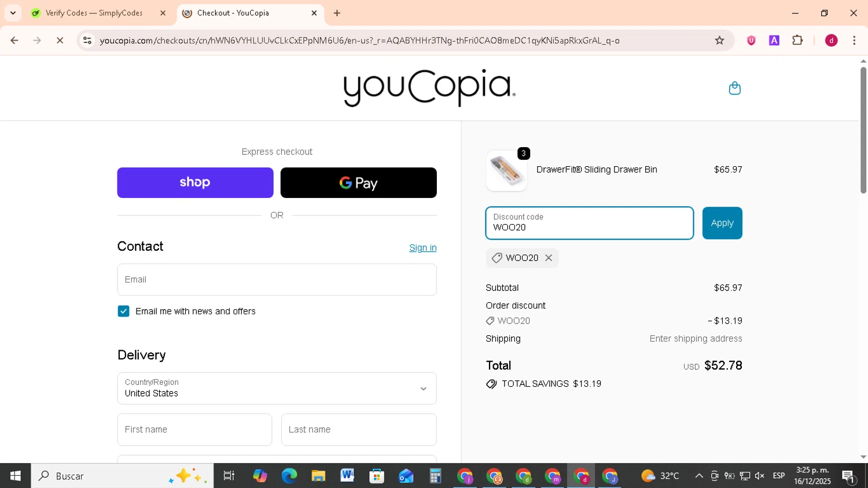The width and height of the screenshot is (868, 488).
Task: Open the muted volume tray icon
Action: pyautogui.click(x=760, y=476)
